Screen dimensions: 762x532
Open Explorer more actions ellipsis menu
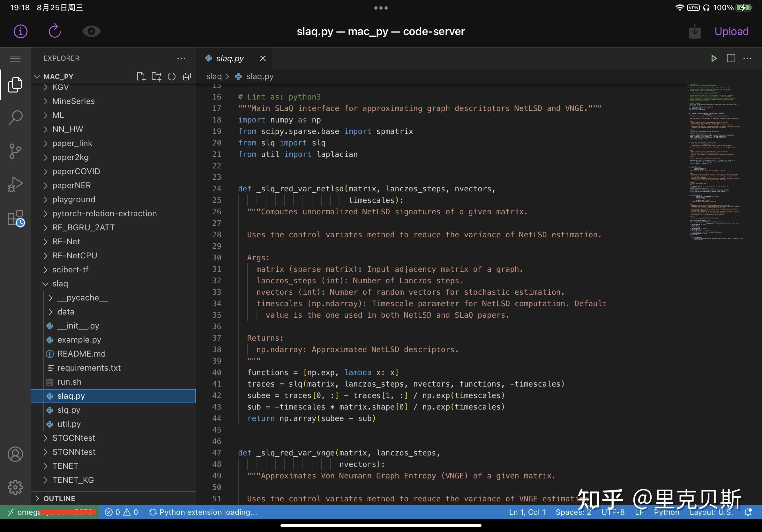pos(181,58)
